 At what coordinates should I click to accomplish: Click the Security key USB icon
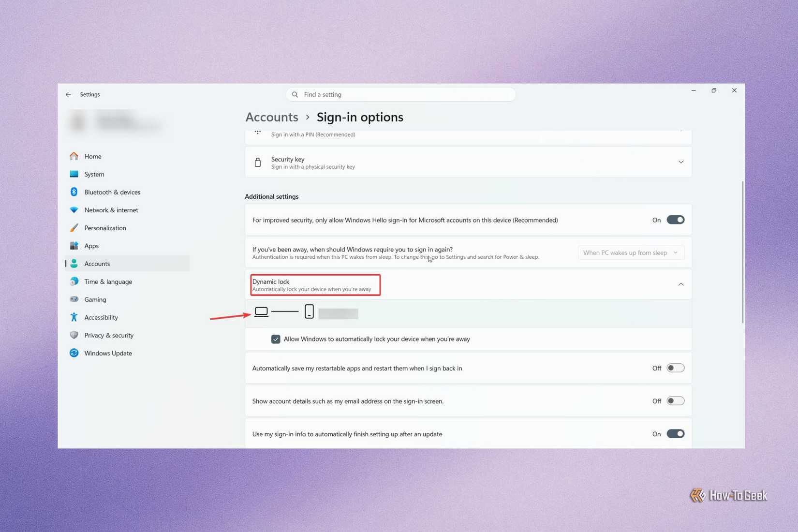tap(258, 163)
